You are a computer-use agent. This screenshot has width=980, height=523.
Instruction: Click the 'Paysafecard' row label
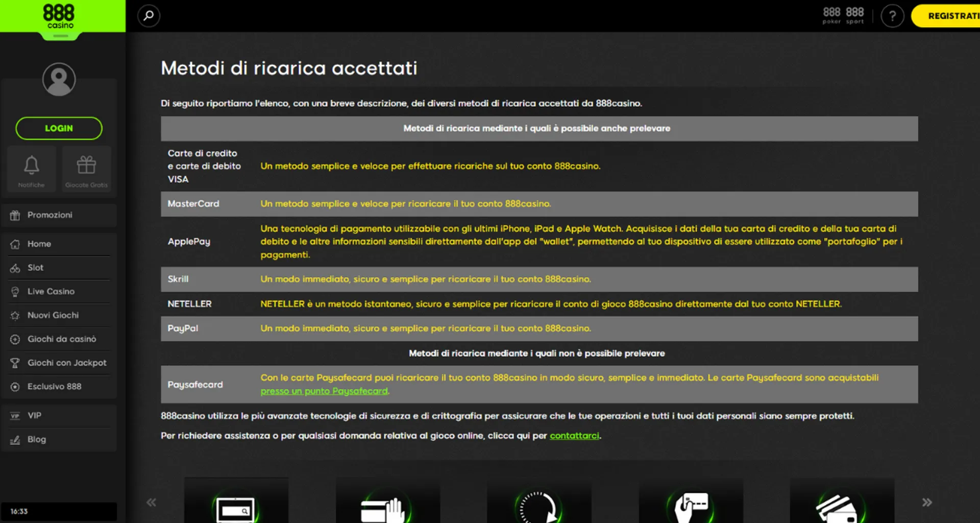[x=195, y=385]
